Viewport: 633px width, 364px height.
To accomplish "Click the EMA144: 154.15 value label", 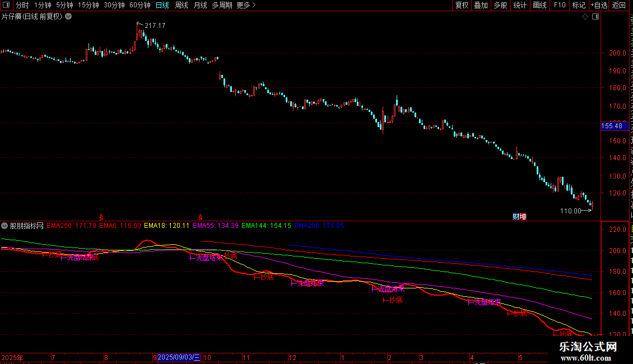I will point(267,226).
